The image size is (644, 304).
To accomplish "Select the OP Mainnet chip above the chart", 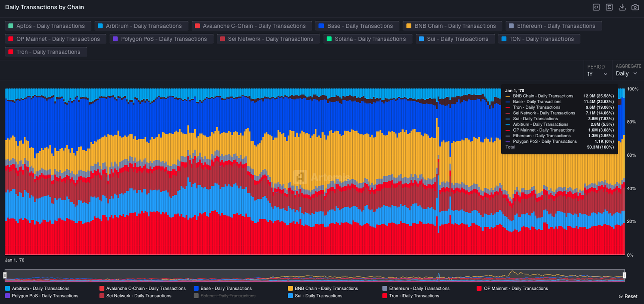I will point(54,39).
